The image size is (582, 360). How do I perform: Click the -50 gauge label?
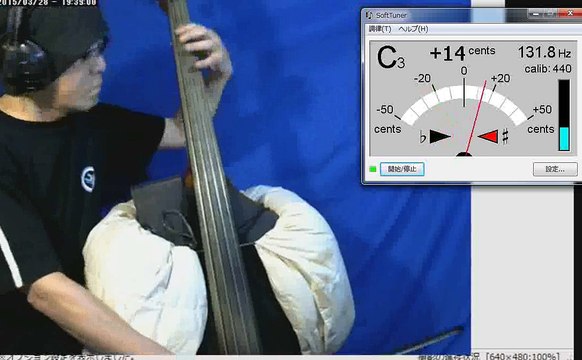click(x=385, y=109)
